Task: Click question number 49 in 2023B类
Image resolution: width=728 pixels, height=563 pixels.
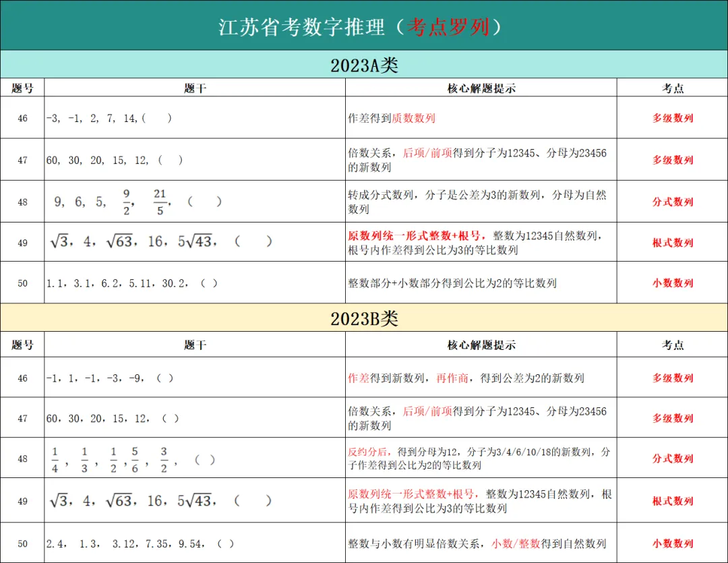Action: click(22, 501)
